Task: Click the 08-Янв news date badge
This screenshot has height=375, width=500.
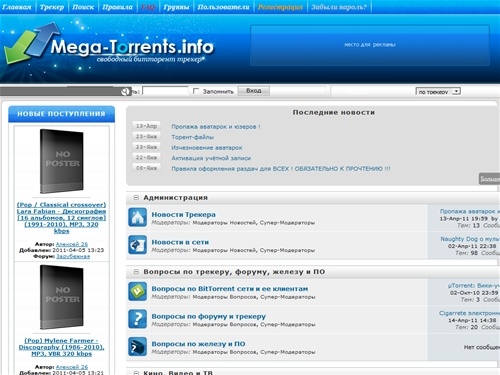Action: (146, 168)
